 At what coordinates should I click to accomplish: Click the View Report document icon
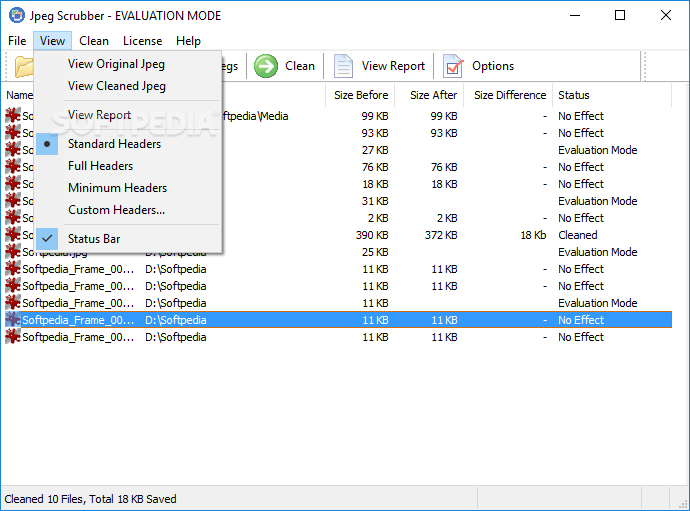(x=343, y=66)
